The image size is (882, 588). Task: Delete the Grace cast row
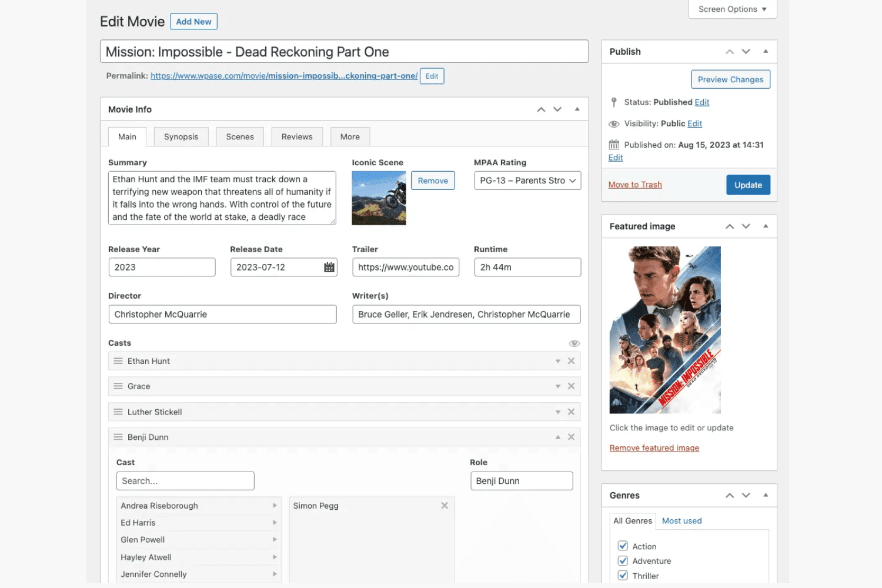coord(571,386)
